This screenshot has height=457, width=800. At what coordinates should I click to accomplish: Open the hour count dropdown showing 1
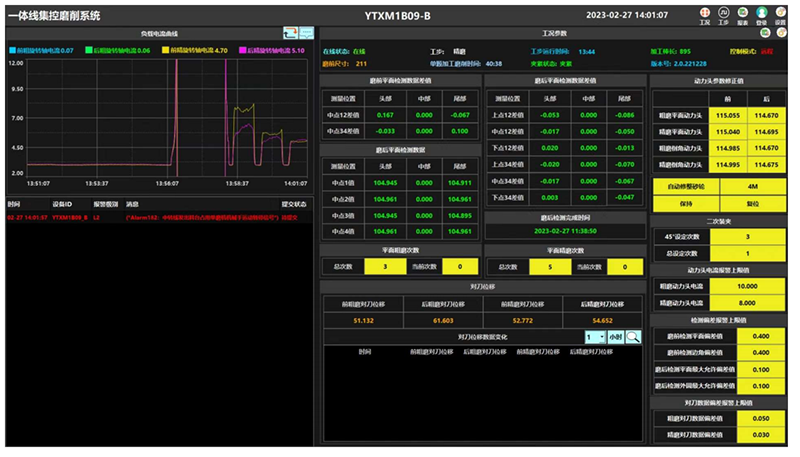pos(594,338)
